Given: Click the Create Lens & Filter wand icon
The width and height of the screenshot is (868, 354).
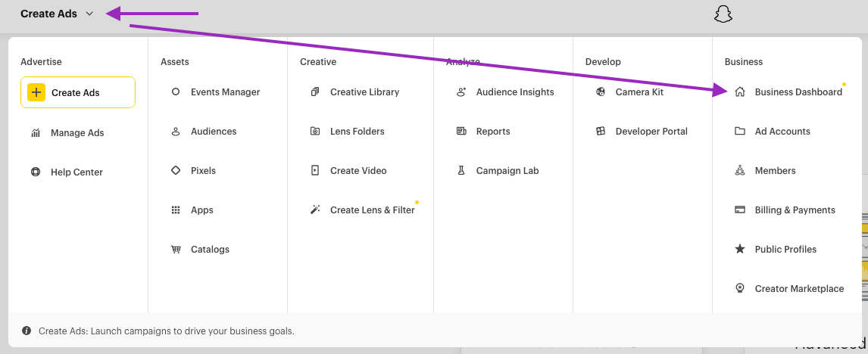Looking at the screenshot, I should pos(315,210).
